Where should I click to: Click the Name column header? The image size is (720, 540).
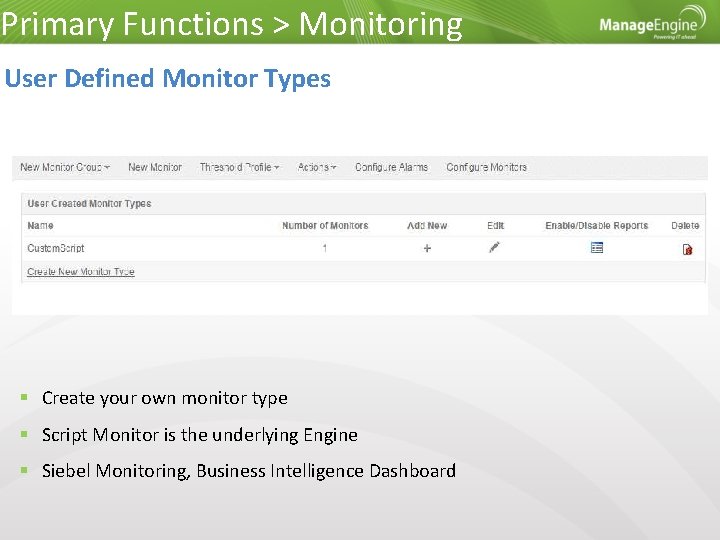[x=40, y=225]
